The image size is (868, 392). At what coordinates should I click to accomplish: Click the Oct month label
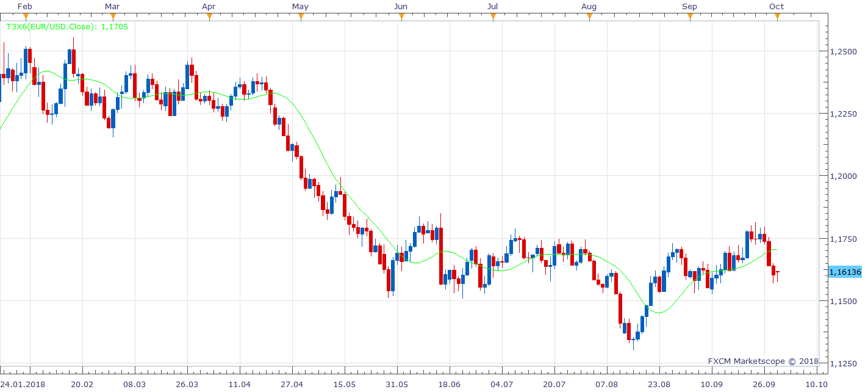[777, 6]
